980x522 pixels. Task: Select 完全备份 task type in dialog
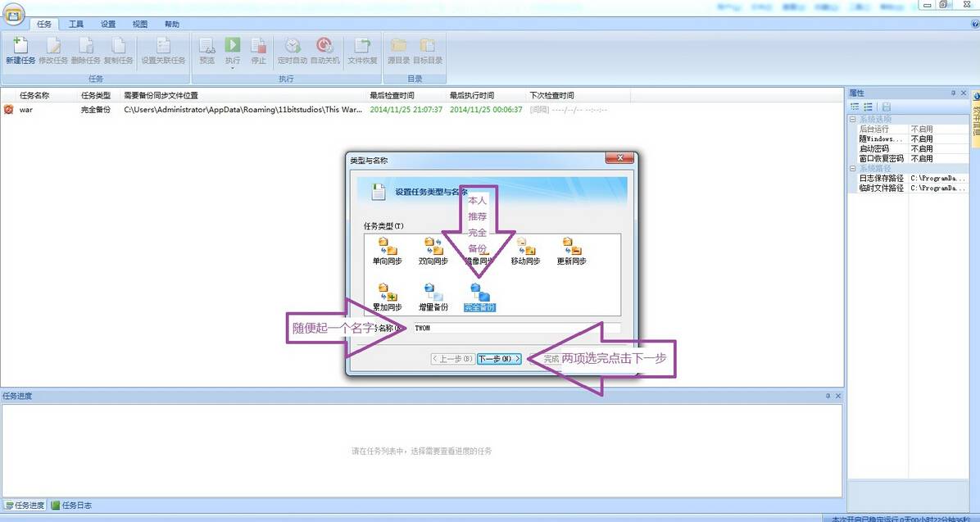[x=479, y=297]
